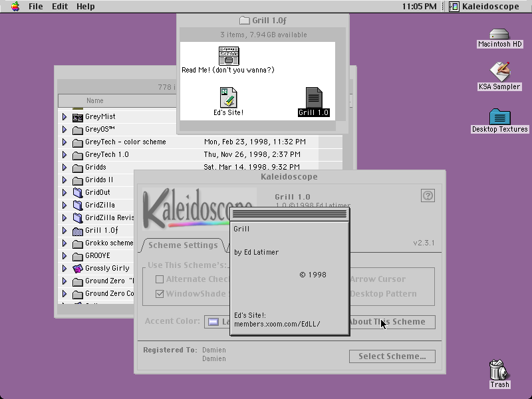Image resolution: width=532 pixels, height=399 pixels.
Task: Click the GreyTech 1.0 folder icon
Action: [78, 155]
